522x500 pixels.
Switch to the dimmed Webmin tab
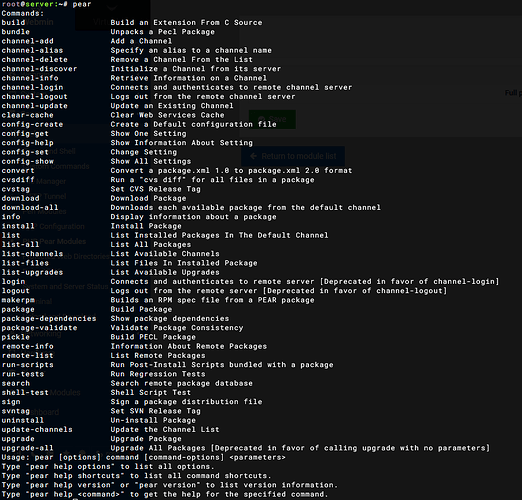(37, 22)
